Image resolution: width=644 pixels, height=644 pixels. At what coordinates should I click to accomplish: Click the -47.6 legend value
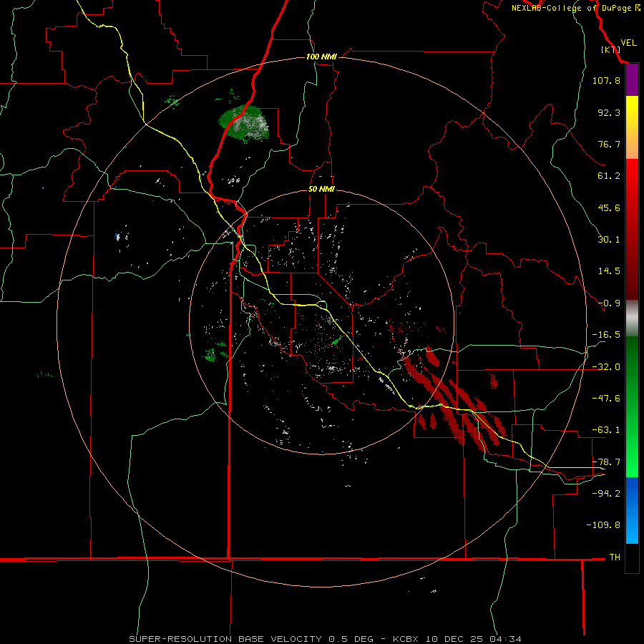(x=606, y=399)
